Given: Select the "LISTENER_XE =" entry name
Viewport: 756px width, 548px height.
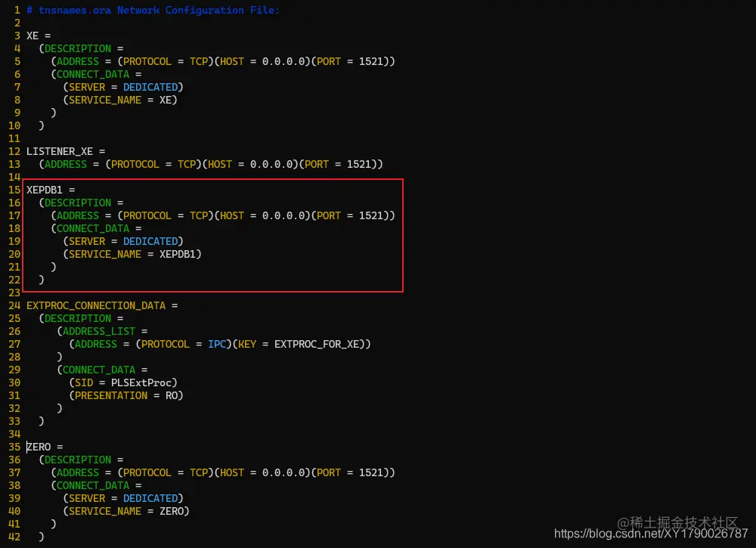Looking at the screenshot, I should pos(66,151).
